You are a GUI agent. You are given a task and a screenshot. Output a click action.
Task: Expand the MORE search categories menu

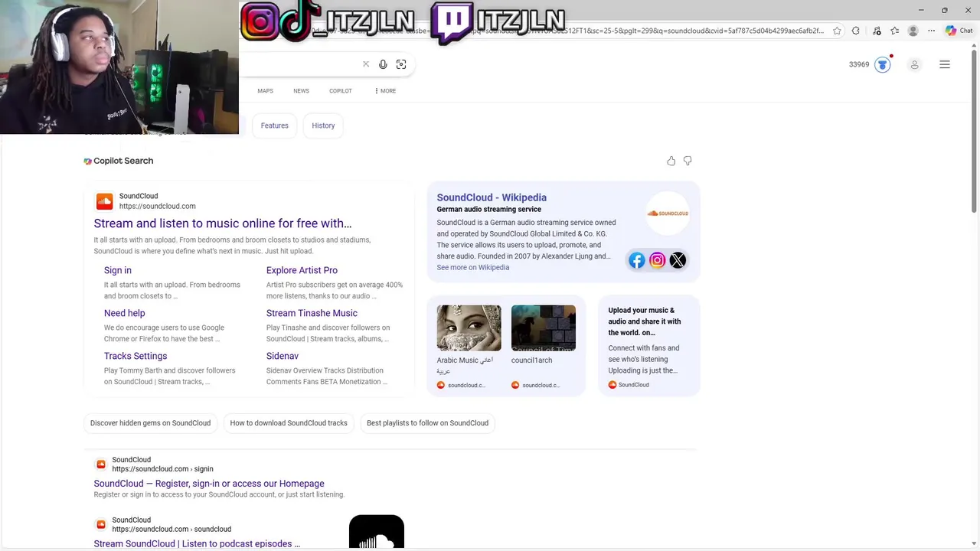click(x=385, y=91)
